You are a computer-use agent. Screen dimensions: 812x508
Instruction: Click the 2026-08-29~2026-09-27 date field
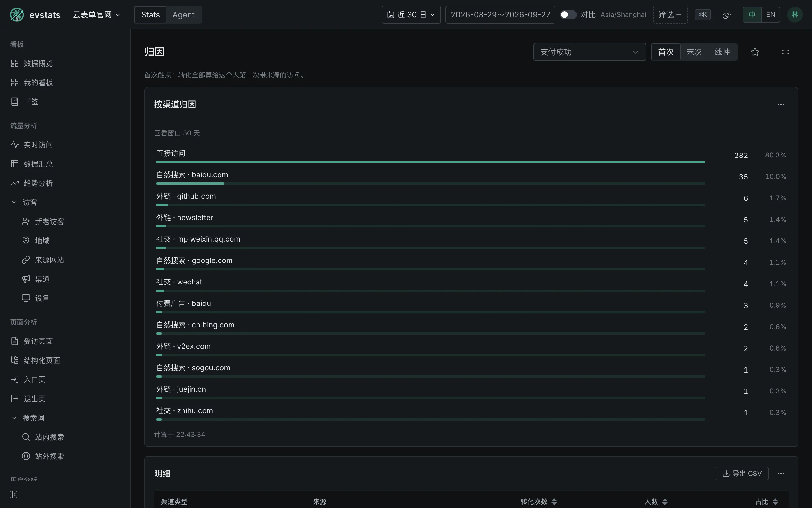[x=500, y=15]
